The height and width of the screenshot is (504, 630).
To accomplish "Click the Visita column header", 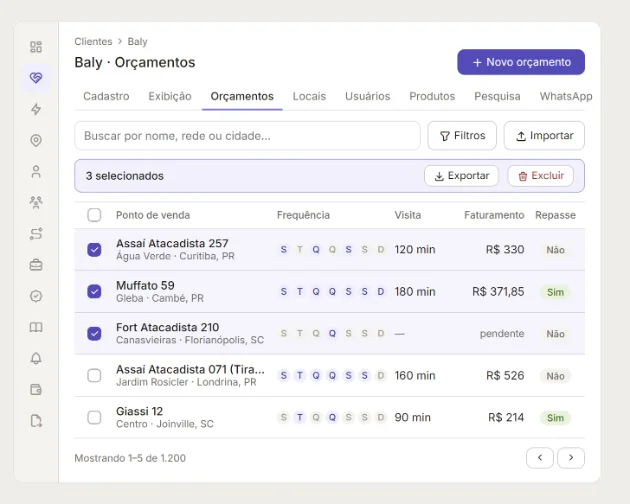I will tap(407, 215).
